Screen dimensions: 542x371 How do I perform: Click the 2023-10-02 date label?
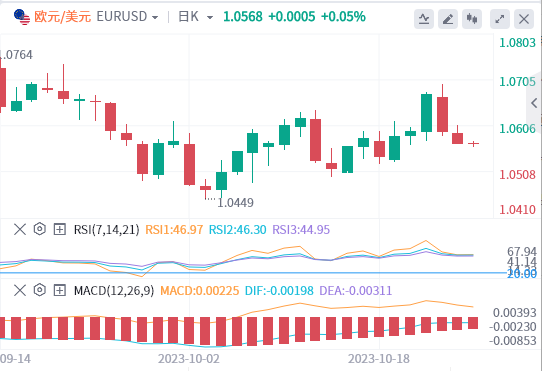point(189,359)
